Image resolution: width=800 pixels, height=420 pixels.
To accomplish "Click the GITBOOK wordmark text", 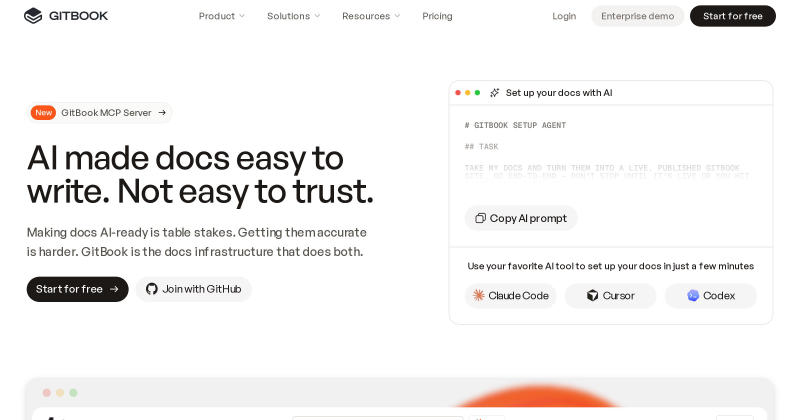I will pos(79,16).
